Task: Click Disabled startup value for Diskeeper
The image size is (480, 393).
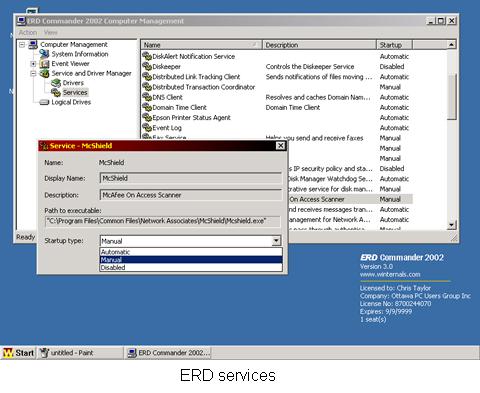Action: 392,66
